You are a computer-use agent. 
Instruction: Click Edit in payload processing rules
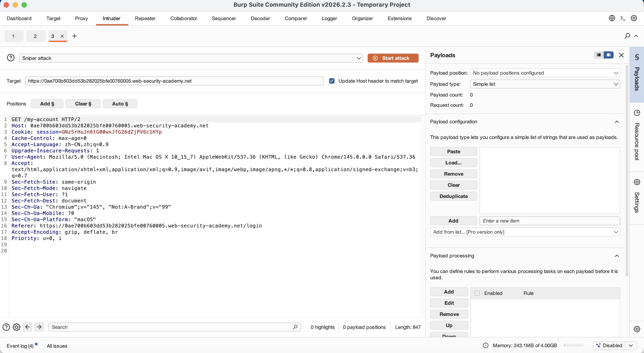(449, 303)
